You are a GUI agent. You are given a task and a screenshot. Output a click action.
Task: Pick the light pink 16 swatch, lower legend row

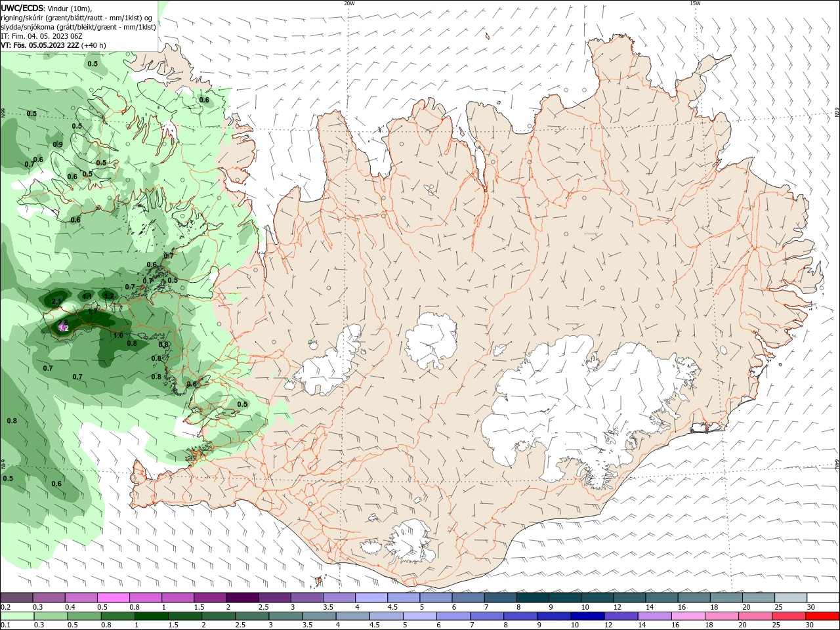pos(688,616)
